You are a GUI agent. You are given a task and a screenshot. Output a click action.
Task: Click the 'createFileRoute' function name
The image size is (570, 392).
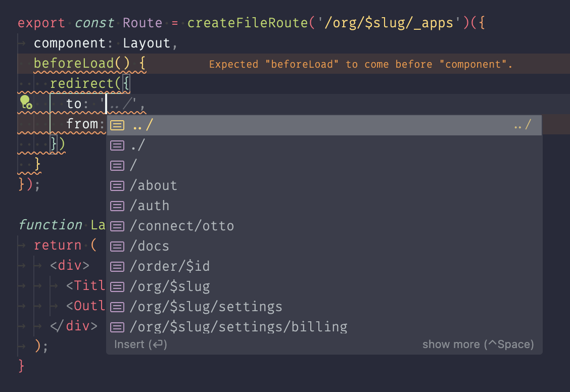tap(249, 23)
